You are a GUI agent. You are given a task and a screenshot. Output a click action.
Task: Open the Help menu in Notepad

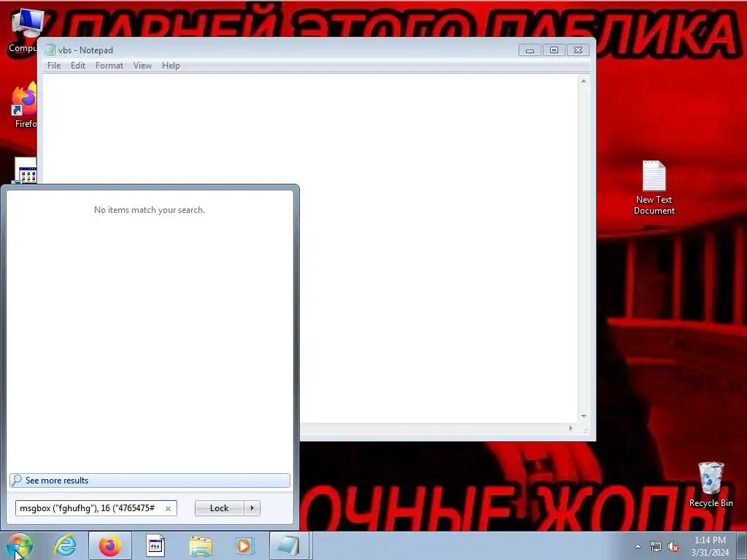(171, 66)
